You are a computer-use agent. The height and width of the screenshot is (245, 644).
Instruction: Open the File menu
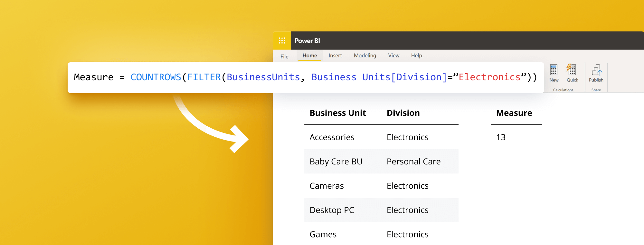(284, 56)
